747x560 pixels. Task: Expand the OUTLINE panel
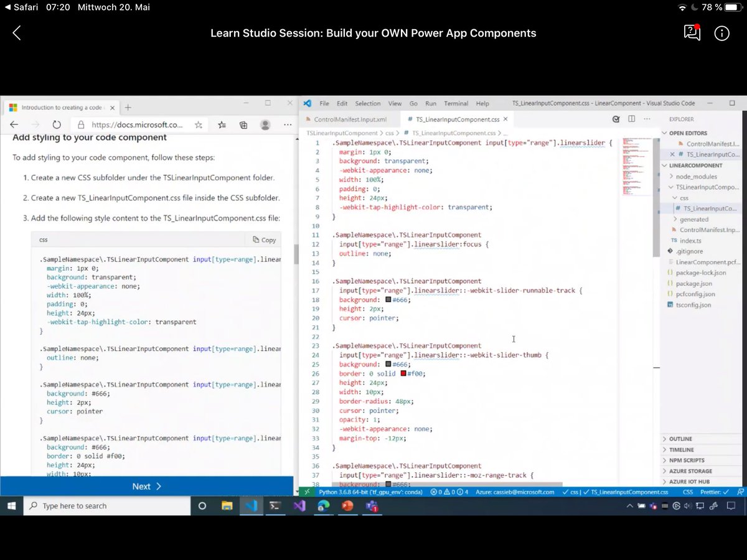[680, 439]
